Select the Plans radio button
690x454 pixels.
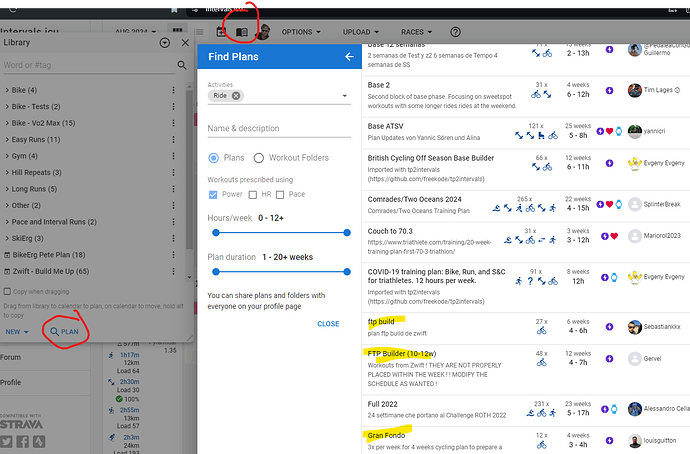click(x=213, y=158)
